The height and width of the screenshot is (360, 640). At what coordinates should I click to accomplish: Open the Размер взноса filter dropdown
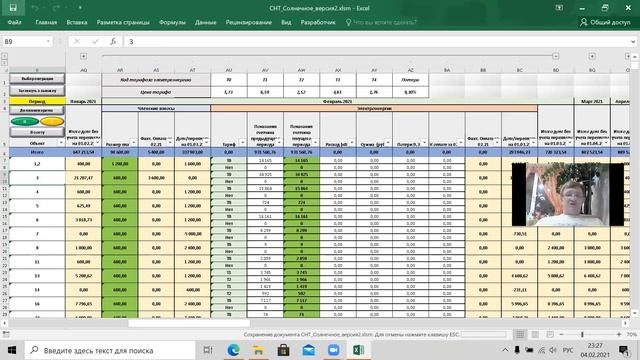tap(133, 142)
